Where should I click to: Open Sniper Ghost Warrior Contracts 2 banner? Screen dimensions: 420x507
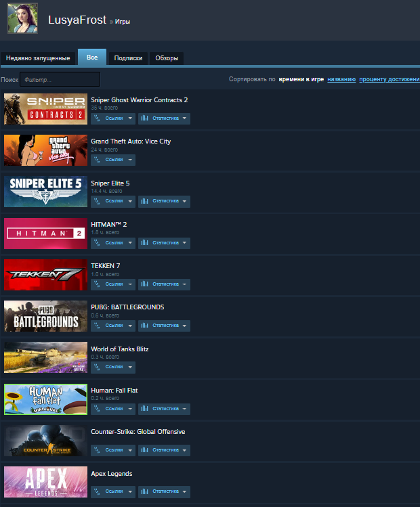(x=45, y=109)
